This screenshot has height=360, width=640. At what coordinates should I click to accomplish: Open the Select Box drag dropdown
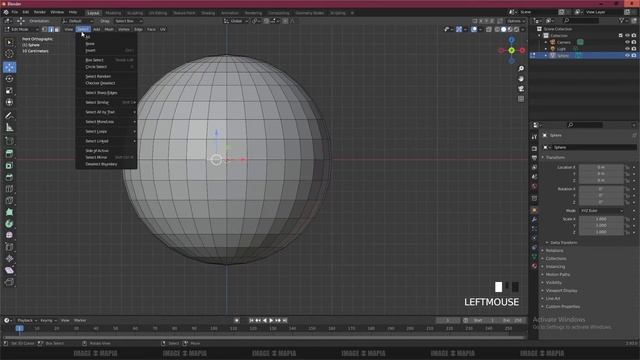click(x=128, y=21)
